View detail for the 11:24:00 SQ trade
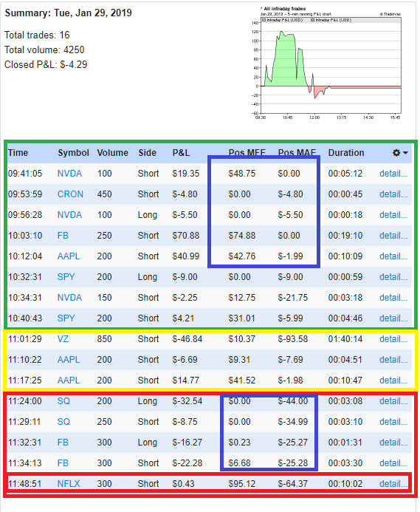 (393, 401)
